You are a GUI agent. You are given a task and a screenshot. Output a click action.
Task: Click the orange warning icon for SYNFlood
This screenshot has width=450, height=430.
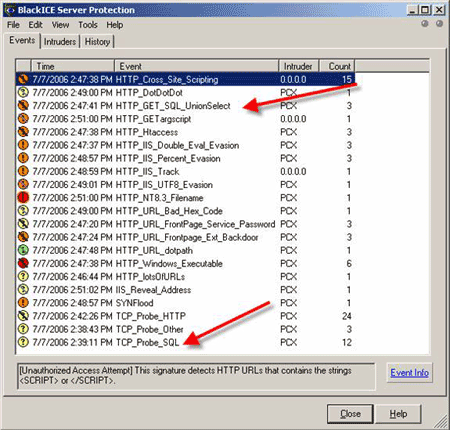[23, 303]
